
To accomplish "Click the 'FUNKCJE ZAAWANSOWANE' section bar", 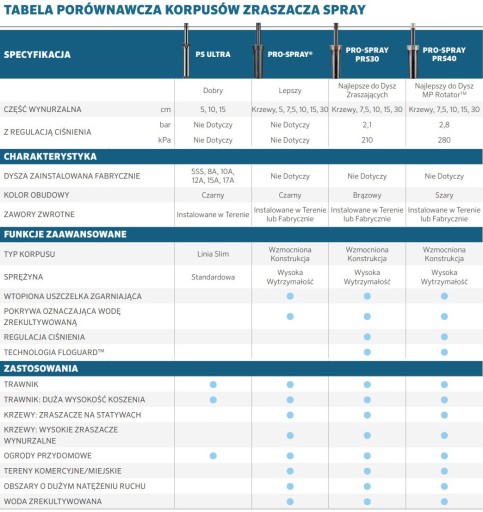I will (x=241, y=234).
